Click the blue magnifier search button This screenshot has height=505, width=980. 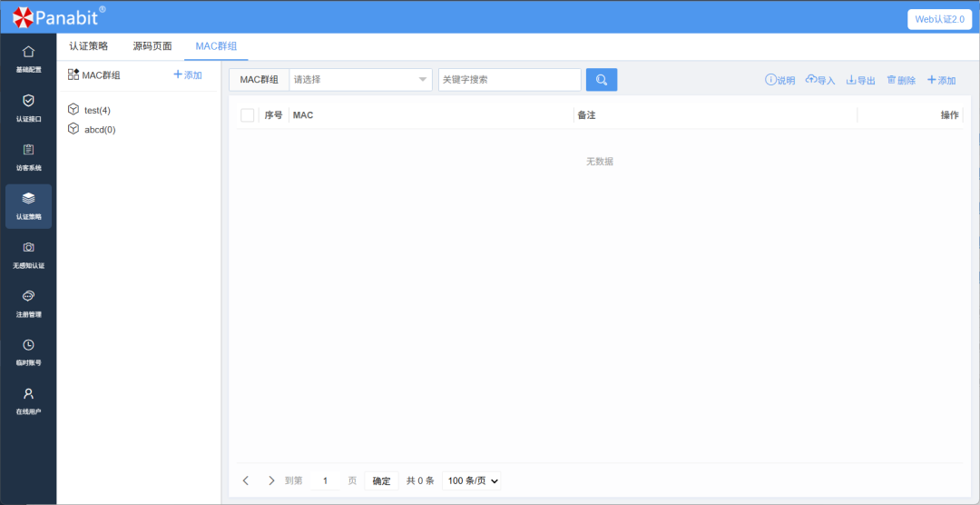(602, 79)
